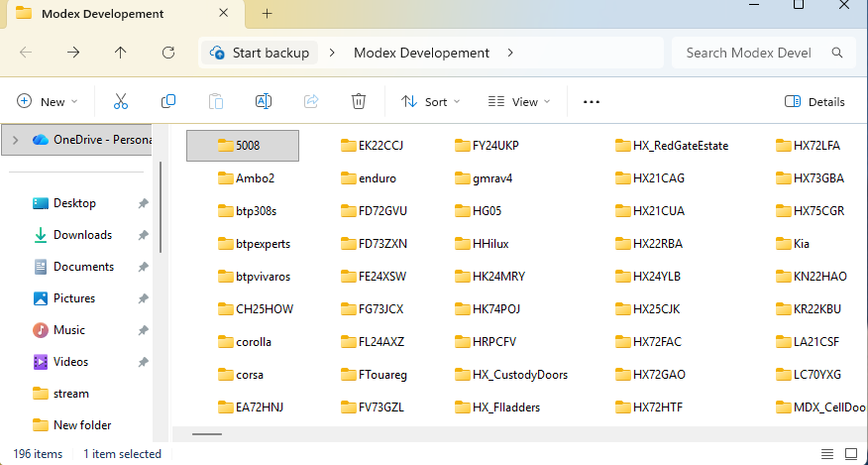
Task: Switch to details list view in status bar
Action: coord(827,454)
